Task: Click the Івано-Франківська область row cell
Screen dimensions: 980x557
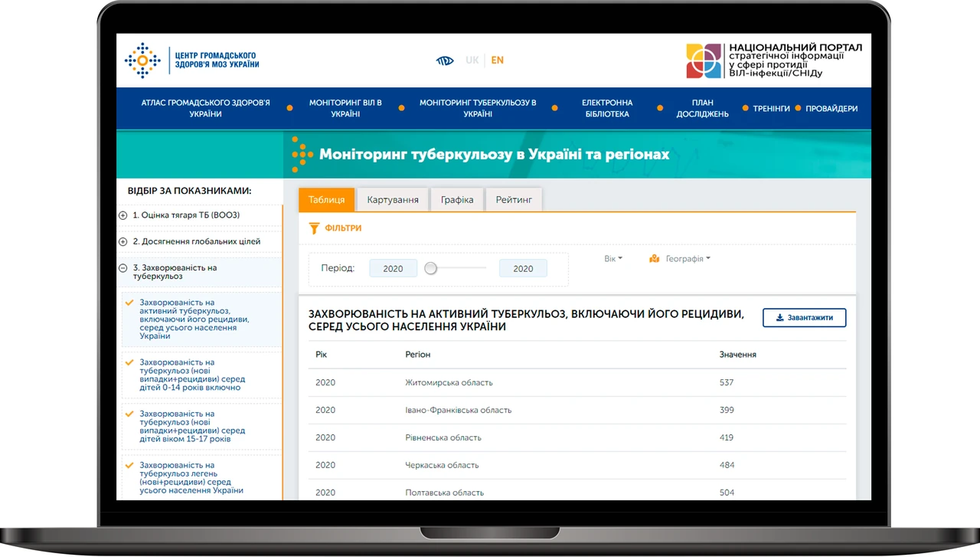Action: [x=458, y=410]
